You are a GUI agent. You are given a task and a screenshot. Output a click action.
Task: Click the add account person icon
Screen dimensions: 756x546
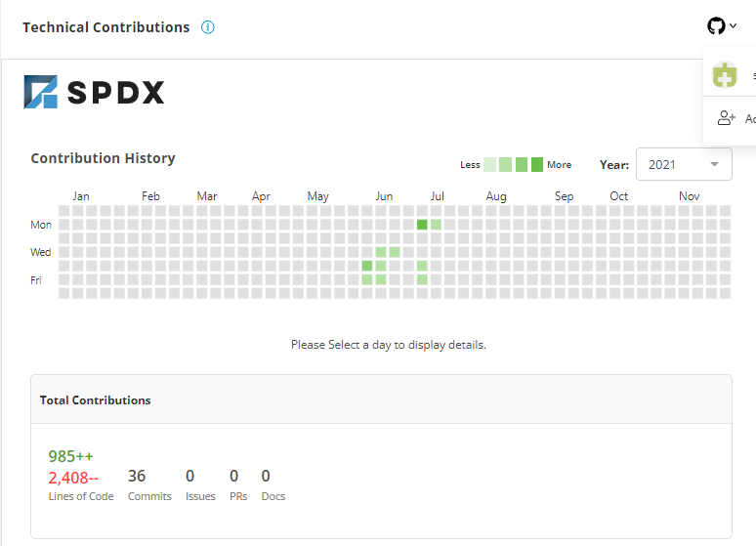pos(726,118)
